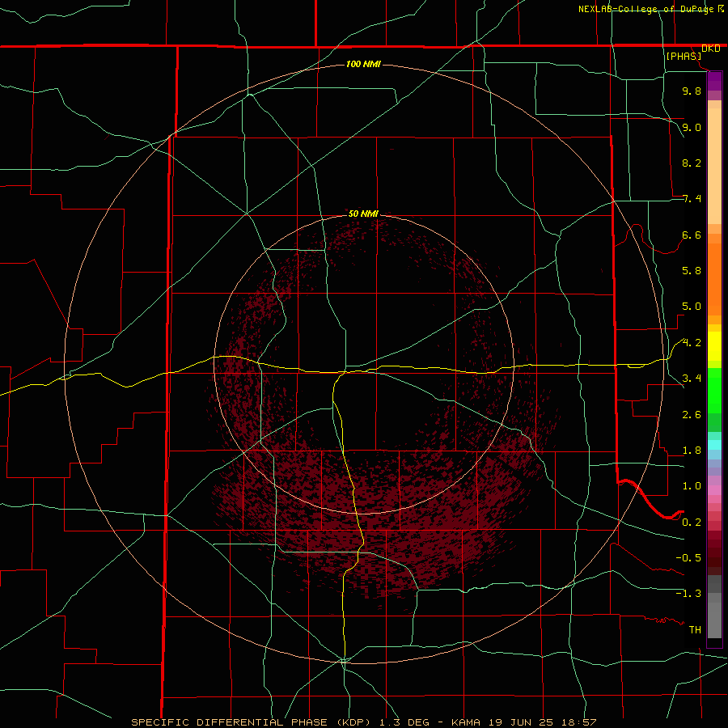
Task: Click the 3.4 scale value
Action: (692, 379)
